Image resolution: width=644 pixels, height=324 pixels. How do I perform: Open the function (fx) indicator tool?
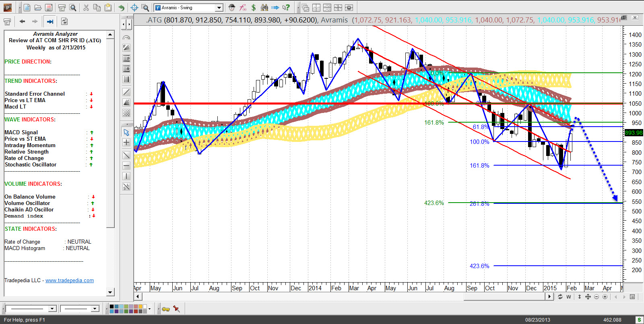pyautogui.click(x=243, y=8)
